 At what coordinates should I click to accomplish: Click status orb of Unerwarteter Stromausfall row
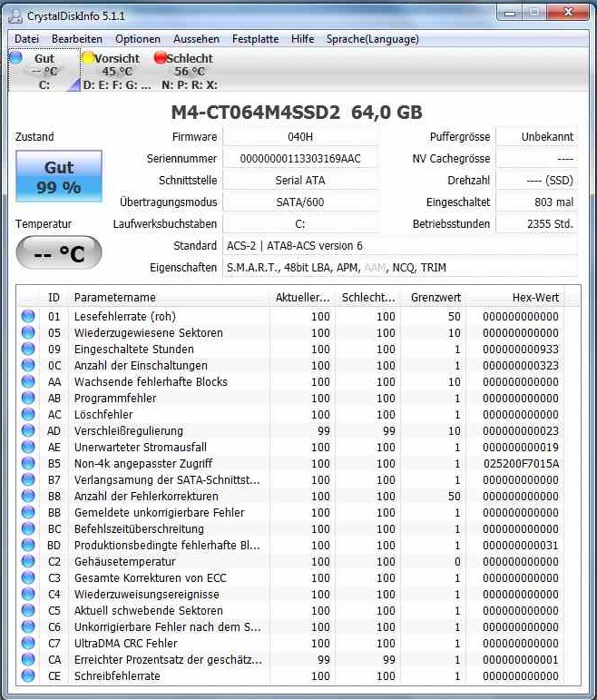(x=28, y=447)
